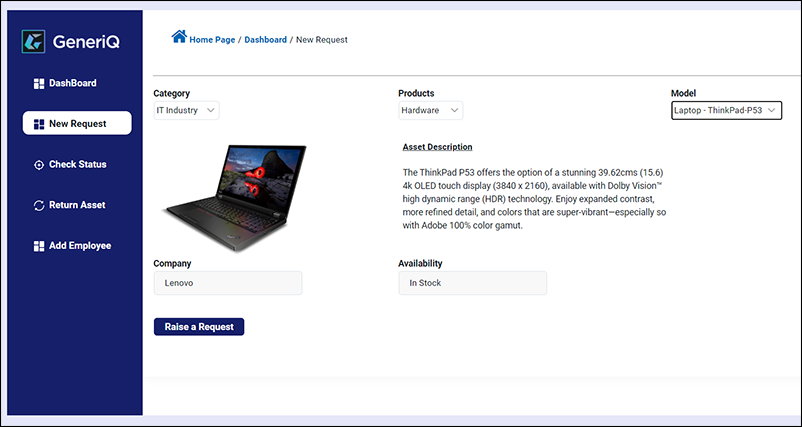
Task: Open the Category dropdown showing IT Industry
Action: [187, 110]
